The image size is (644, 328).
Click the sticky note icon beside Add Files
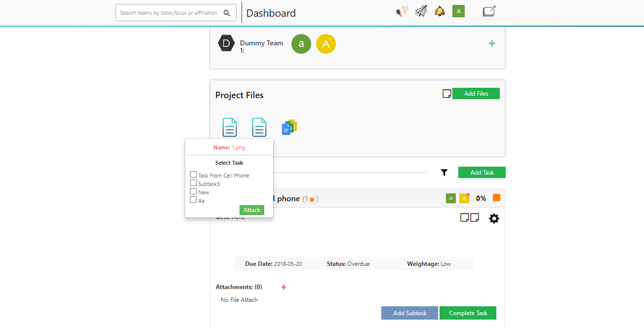tap(446, 94)
